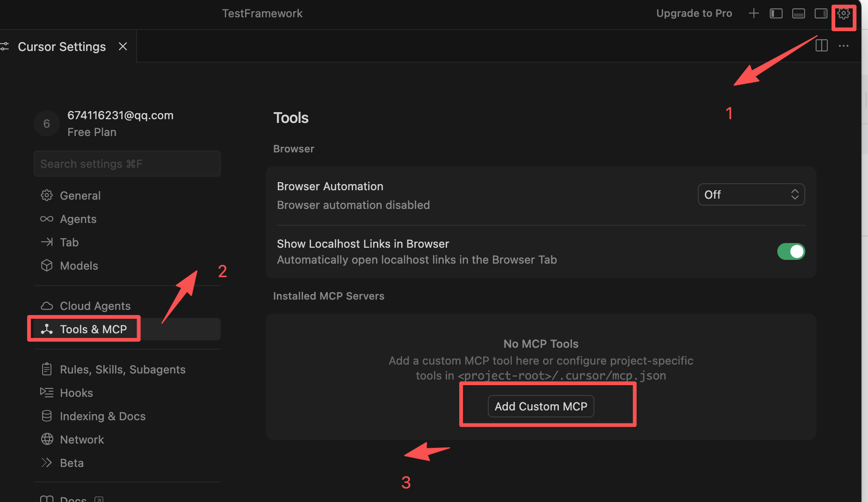Click the General gear icon
868x502 pixels.
pyautogui.click(x=47, y=195)
